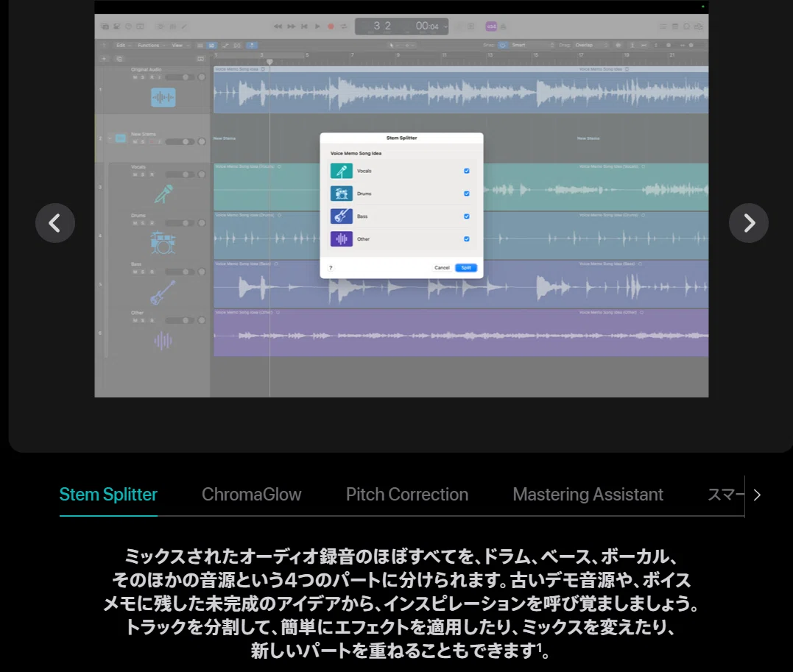Select the Other track waveform icon
The image size is (793, 672).
point(163,341)
